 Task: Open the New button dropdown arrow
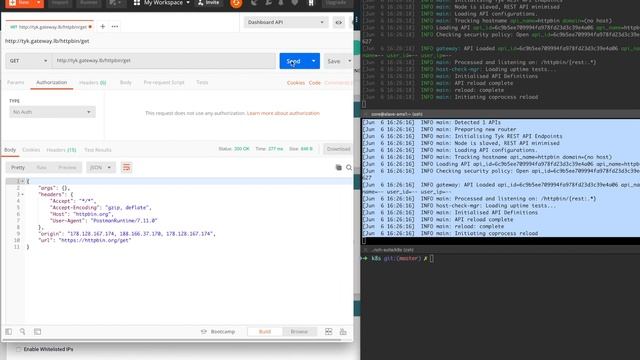[x=39, y=3]
